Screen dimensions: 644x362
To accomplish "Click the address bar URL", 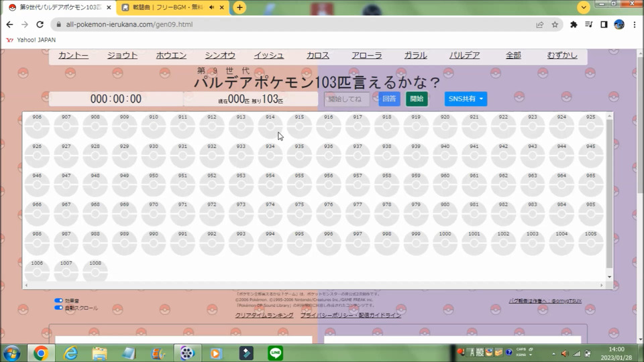I will (x=129, y=25).
